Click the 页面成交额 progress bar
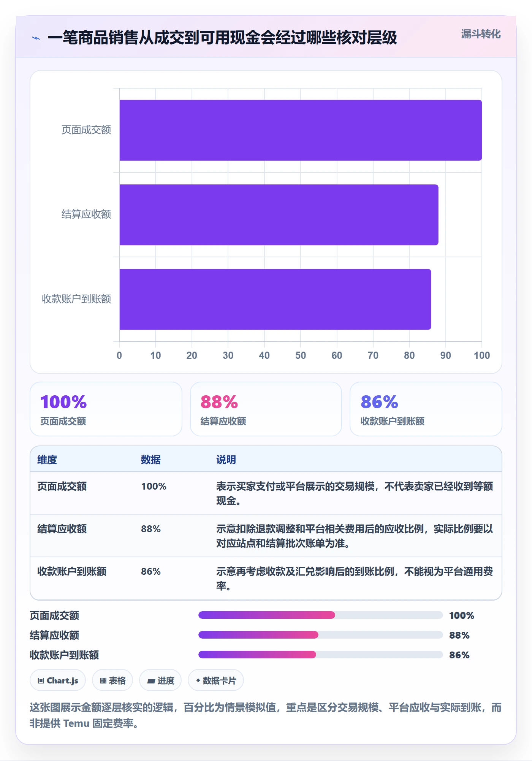The image size is (532, 761). (x=321, y=615)
